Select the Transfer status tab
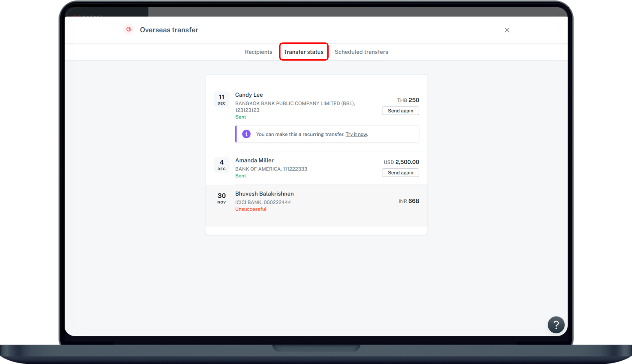The width and height of the screenshot is (632, 364). 303,52
